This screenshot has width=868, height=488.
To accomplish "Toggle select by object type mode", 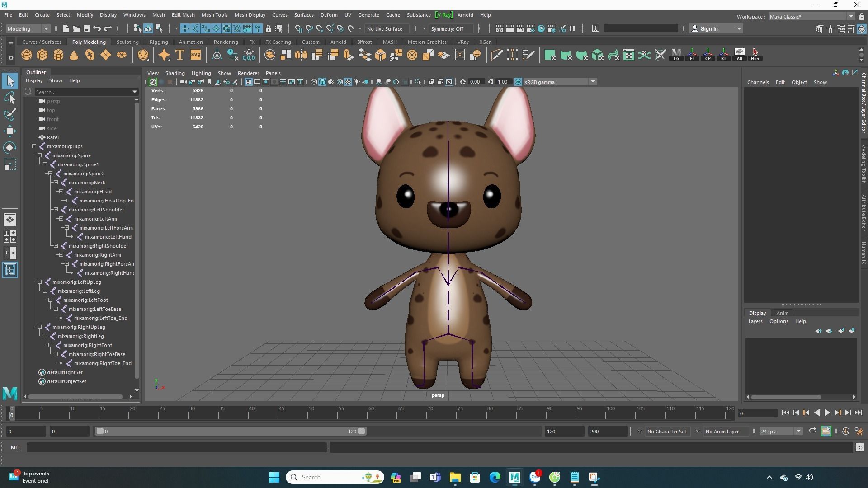I will click(148, 28).
